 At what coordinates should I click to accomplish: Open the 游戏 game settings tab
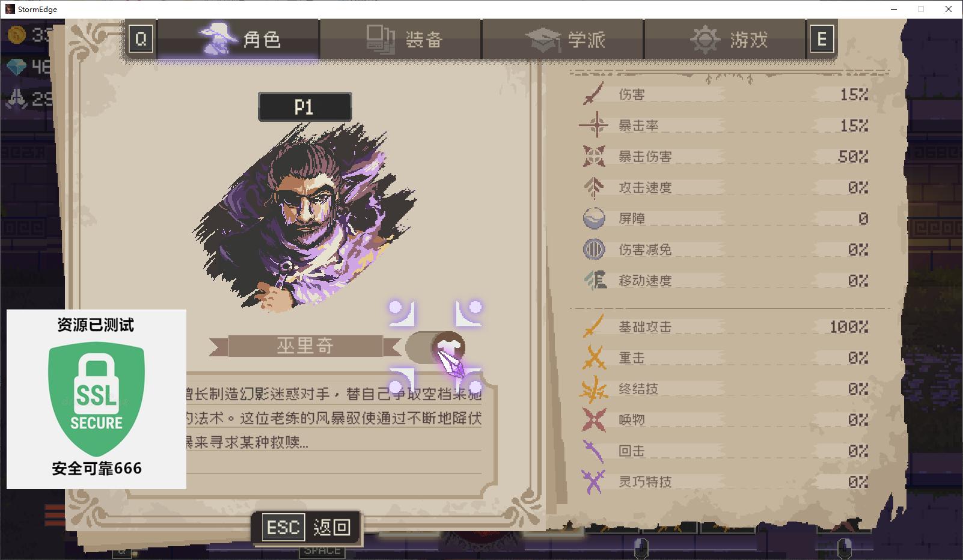[x=725, y=40]
